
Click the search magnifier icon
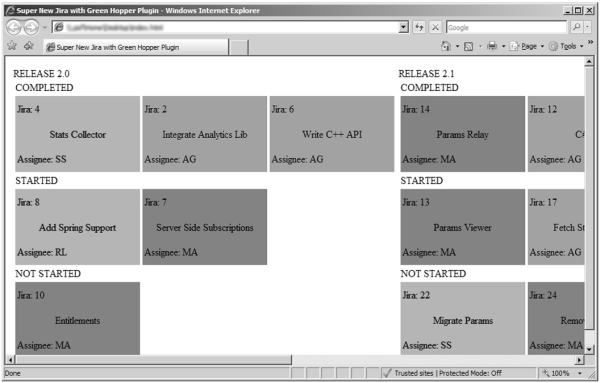point(576,27)
